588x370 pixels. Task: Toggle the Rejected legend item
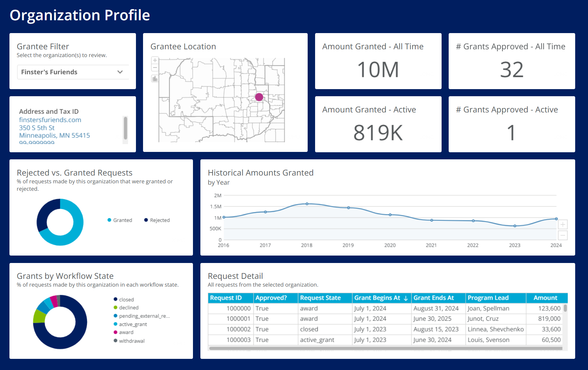(157, 220)
